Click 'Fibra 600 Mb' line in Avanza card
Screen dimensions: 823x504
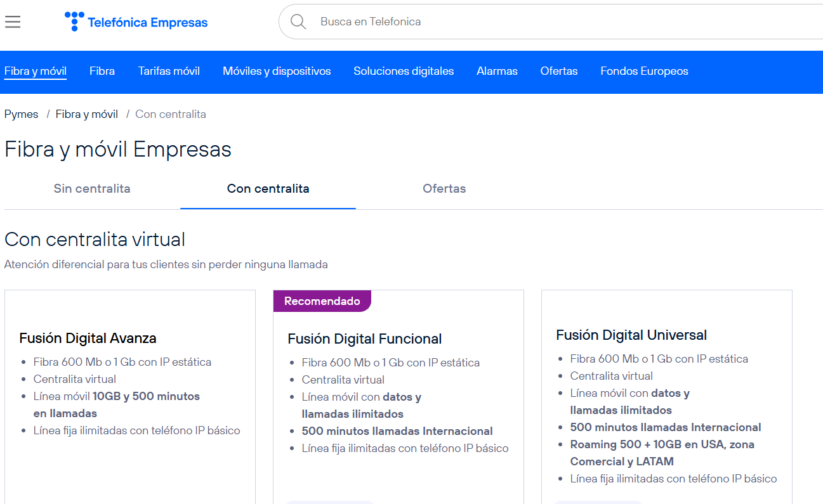click(122, 362)
